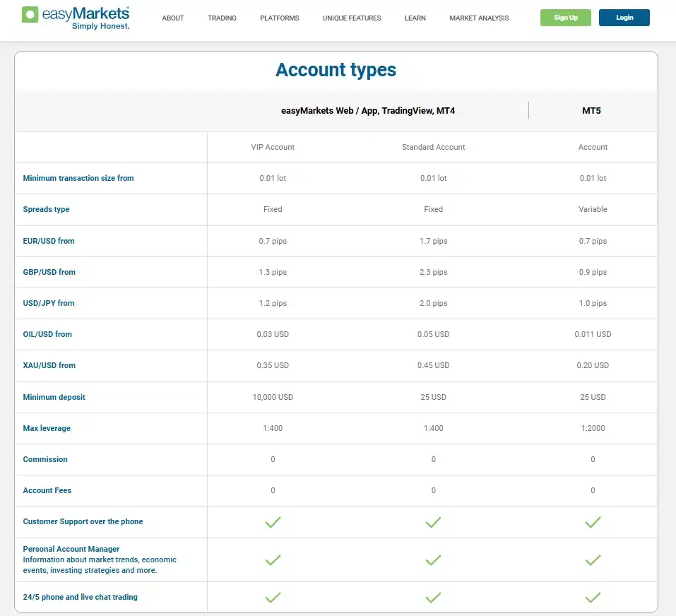Screen dimensions: 676x616
Task: Click MT5 checkmark for 24/5 phone and live chat
Action: click(x=593, y=597)
